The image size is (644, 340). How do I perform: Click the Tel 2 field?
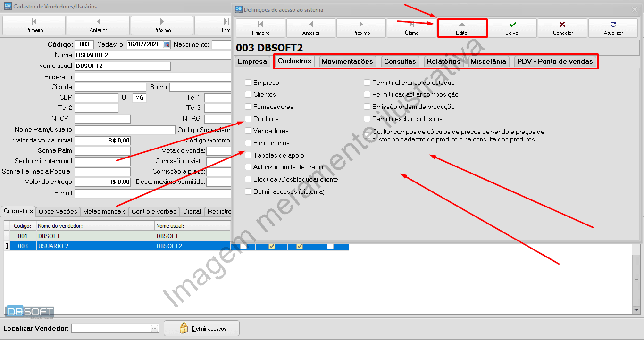point(97,108)
